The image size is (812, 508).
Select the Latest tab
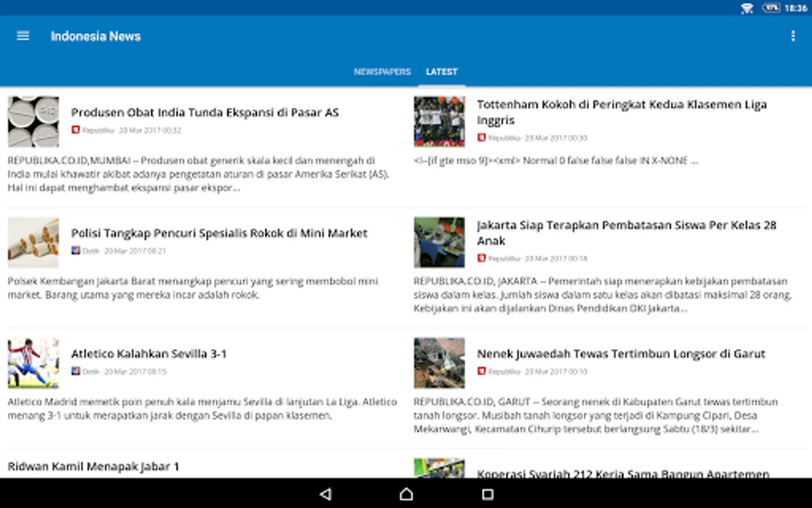[442, 72]
